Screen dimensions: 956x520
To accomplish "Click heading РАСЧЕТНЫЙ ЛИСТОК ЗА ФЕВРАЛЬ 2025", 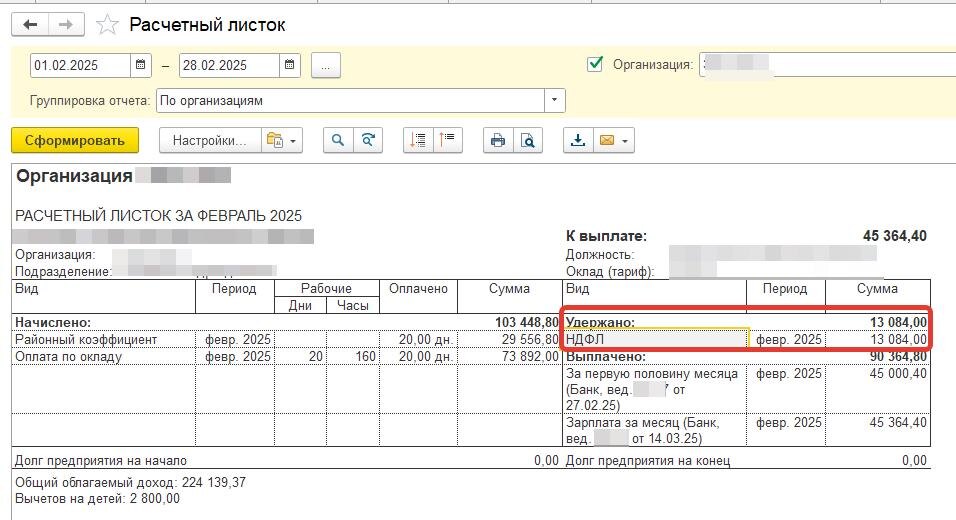I will click(159, 216).
